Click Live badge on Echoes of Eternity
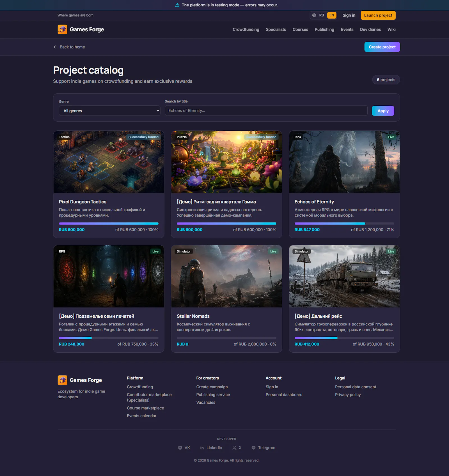The width and height of the screenshot is (449, 476). tap(391, 137)
